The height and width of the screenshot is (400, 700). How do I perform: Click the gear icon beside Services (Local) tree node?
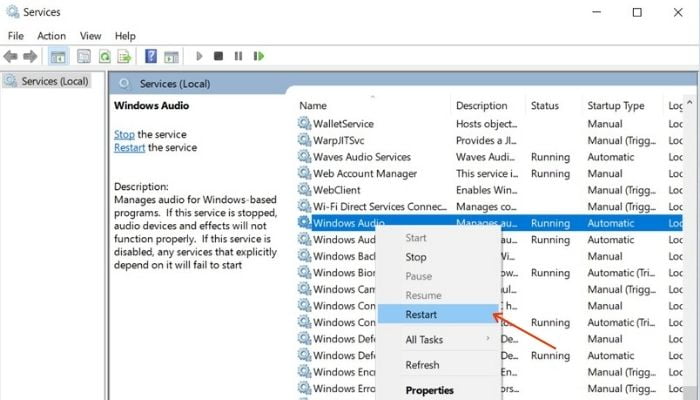tap(11, 80)
